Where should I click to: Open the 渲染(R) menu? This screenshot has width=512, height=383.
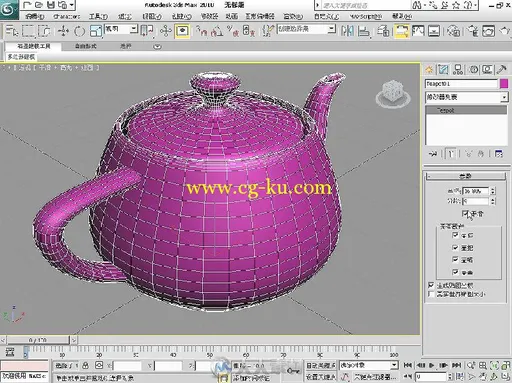[x=293, y=16]
